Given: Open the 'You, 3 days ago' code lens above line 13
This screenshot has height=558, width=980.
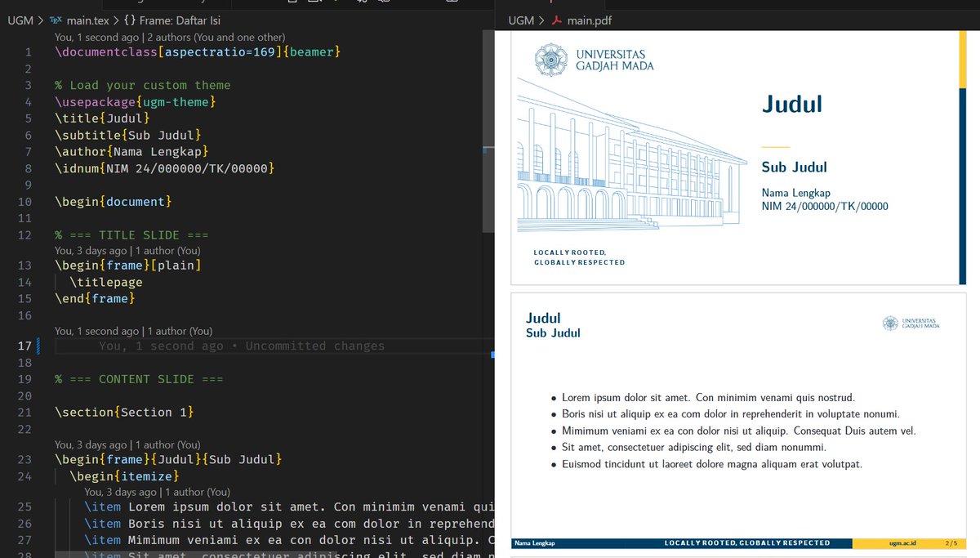Looking at the screenshot, I should click(90, 251).
